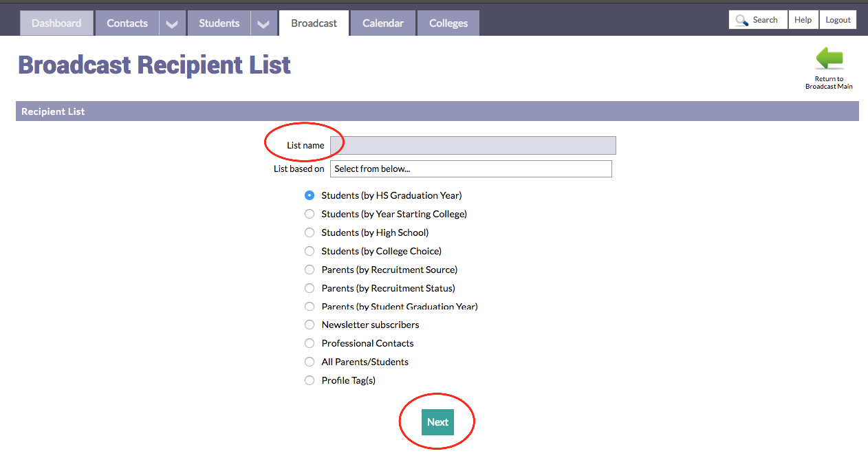Select Newsletter subscribers radio button

pos(310,325)
